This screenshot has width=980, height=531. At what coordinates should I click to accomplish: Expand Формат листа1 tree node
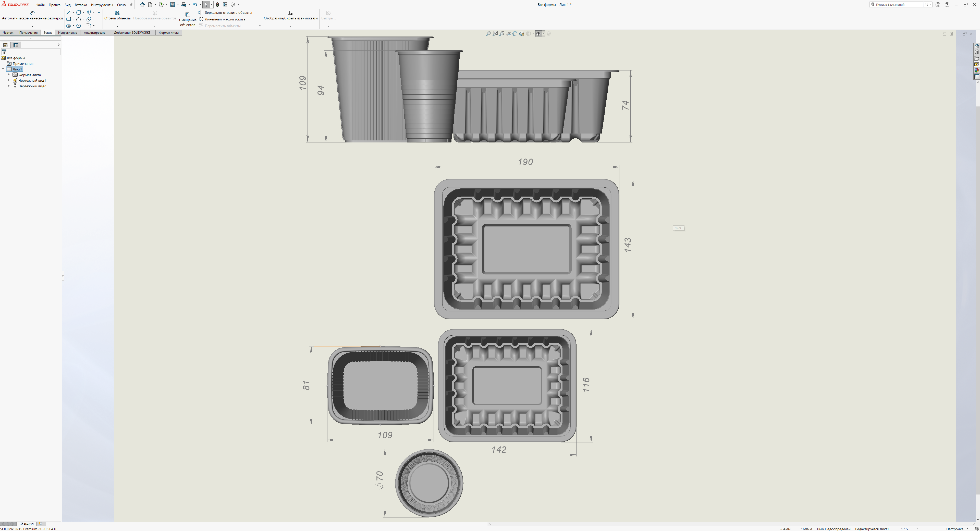pos(9,75)
